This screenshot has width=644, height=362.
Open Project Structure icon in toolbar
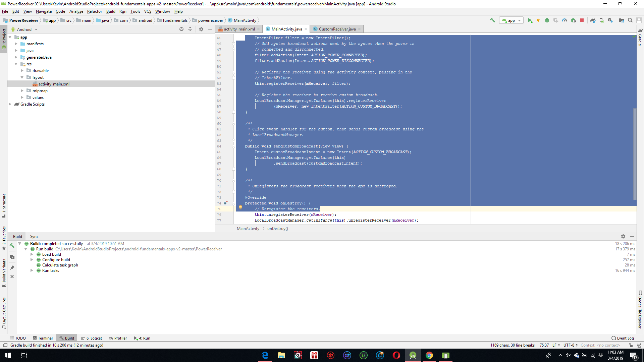pyautogui.click(x=622, y=20)
